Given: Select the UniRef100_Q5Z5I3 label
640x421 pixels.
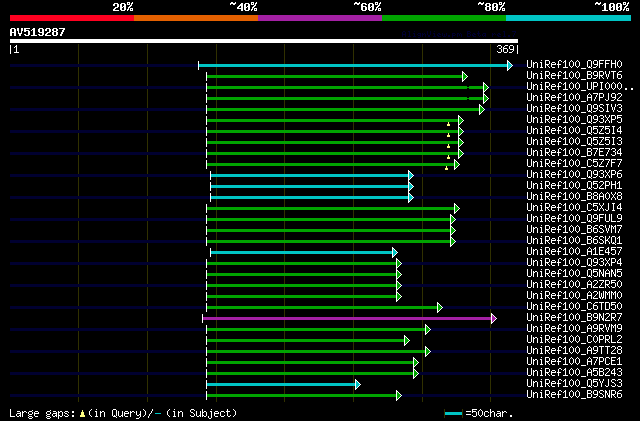Looking at the screenshot, I should point(574,142).
